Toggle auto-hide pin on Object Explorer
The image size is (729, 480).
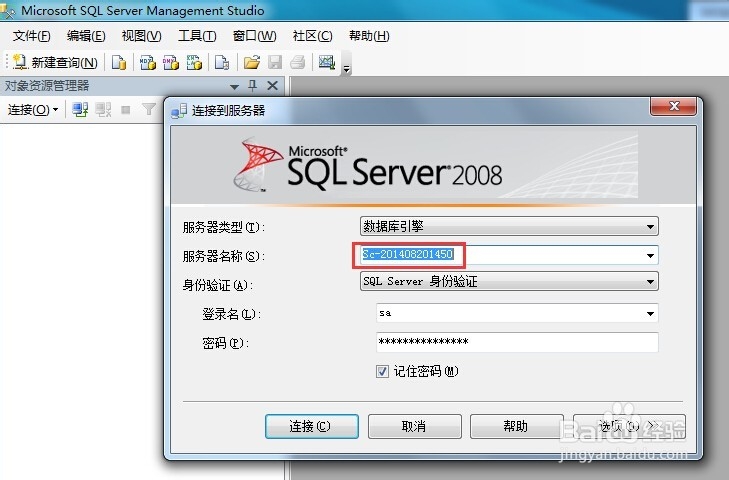tap(252, 86)
